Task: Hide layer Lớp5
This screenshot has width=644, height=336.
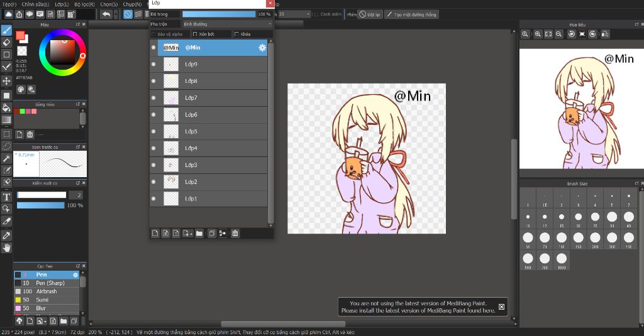Action: tap(153, 131)
